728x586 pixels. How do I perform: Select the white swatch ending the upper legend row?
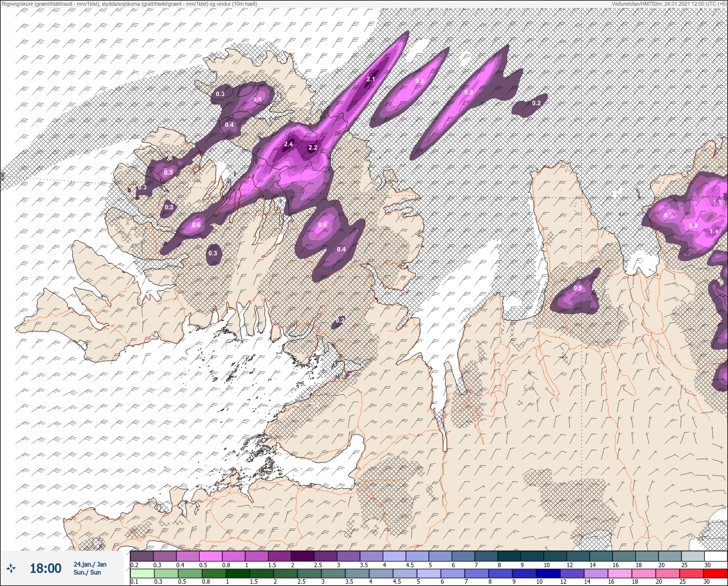715,556
